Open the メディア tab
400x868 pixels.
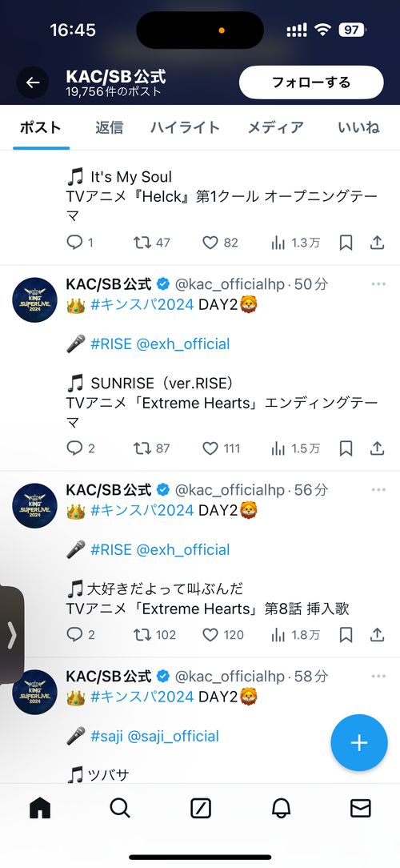pos(275,127)
